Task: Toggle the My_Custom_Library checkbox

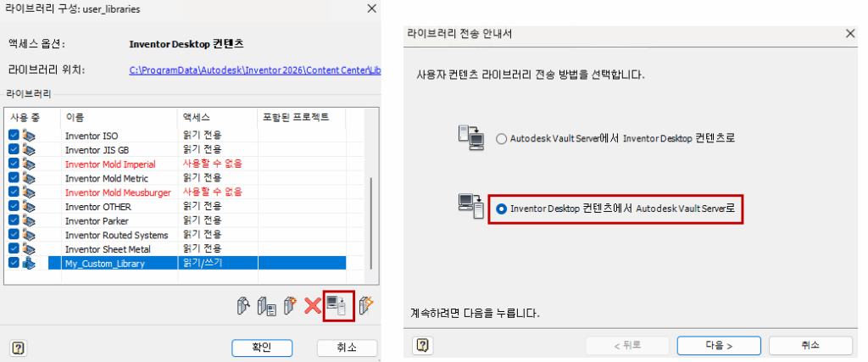Action: 14,263
